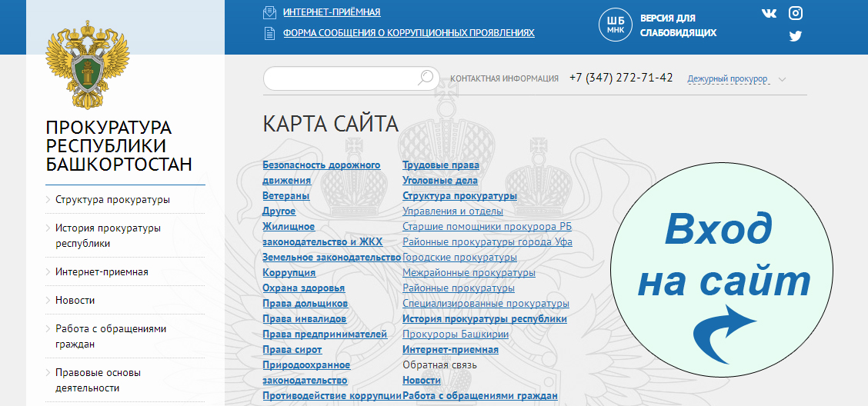Expand Правовые основы деятельности sidebar chevron
Screen dimensions: 868x406
click(x=48, y=373)
